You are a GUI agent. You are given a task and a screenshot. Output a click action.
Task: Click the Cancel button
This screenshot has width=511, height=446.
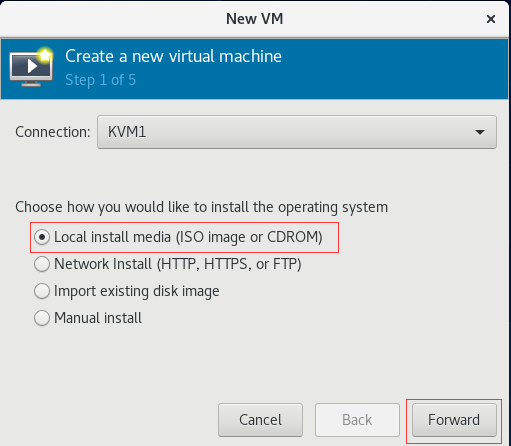tap(260, 420)
